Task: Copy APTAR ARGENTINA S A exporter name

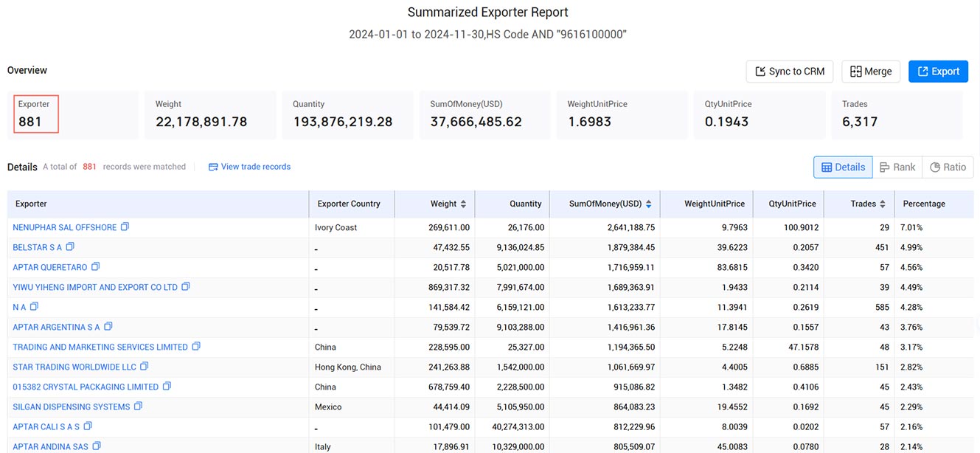Action: pos(108,327)
